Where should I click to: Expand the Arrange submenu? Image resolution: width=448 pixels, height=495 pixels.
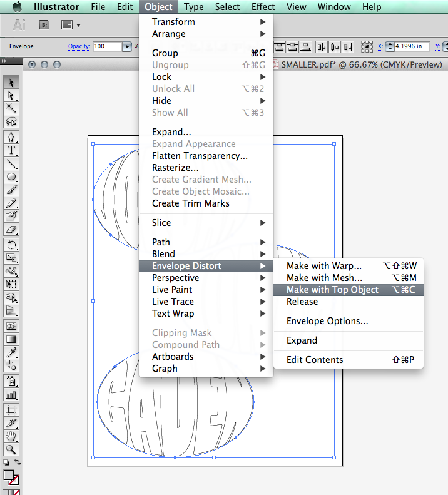click(x=206, y=34)
